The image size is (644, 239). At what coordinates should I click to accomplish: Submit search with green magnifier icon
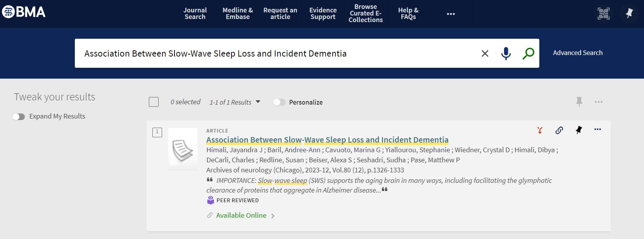(x=528, y=53)
